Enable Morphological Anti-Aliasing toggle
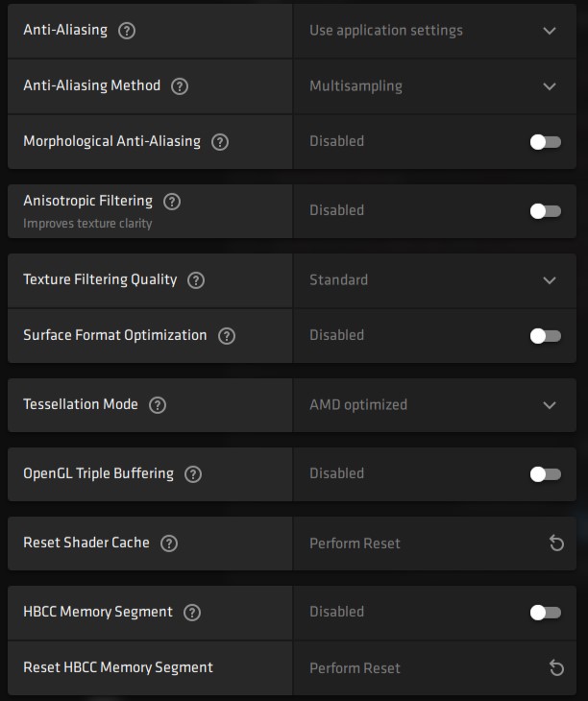The image size is (588, 701). click(545, 142)
